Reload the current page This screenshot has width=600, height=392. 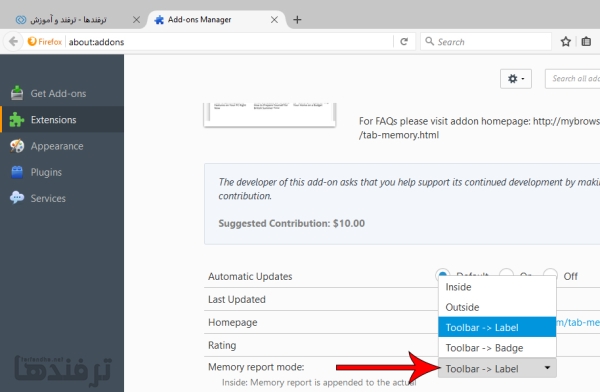coord(404,41)
